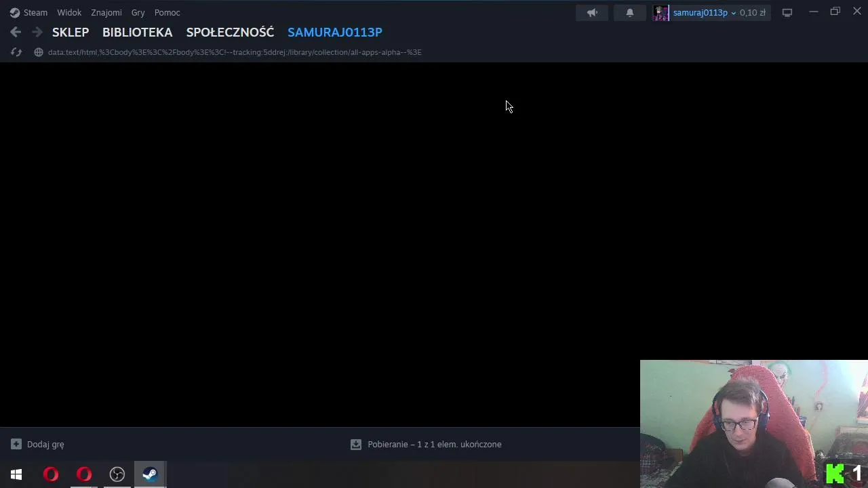Expand the samuraj0113p account dropdown
Image resolution: width=868 pixels, height=488 pixels.
pos(733,13)
